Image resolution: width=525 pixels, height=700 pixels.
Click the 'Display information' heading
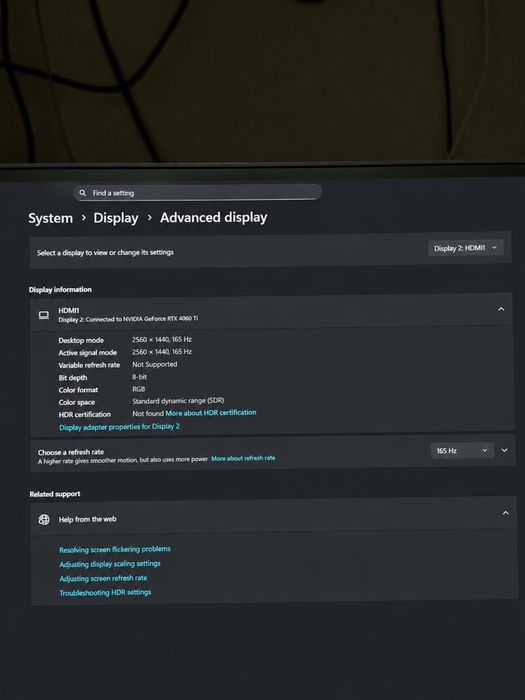click(60, 289)
